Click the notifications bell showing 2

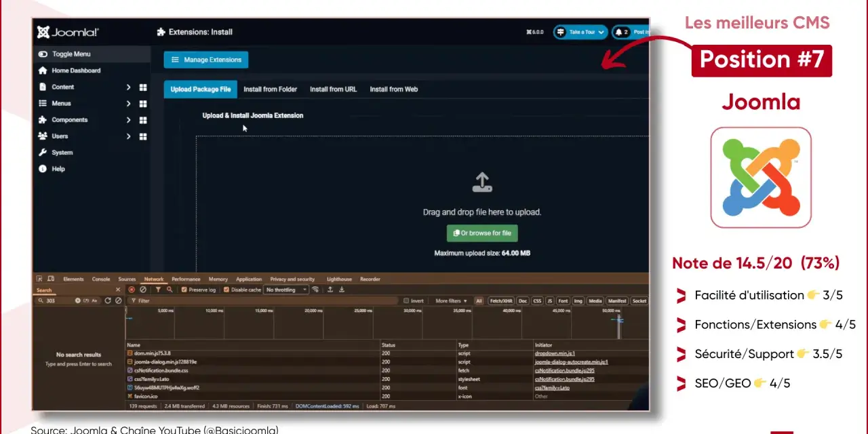coord(621,32)
